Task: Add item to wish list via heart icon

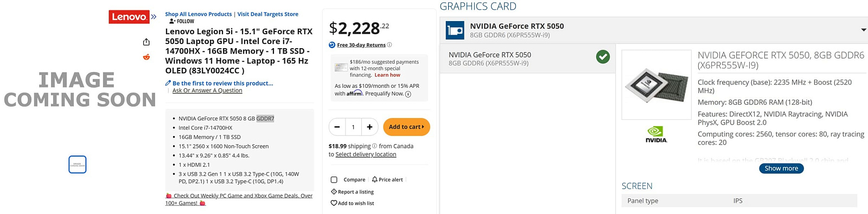Action: [x=334, y=203]
